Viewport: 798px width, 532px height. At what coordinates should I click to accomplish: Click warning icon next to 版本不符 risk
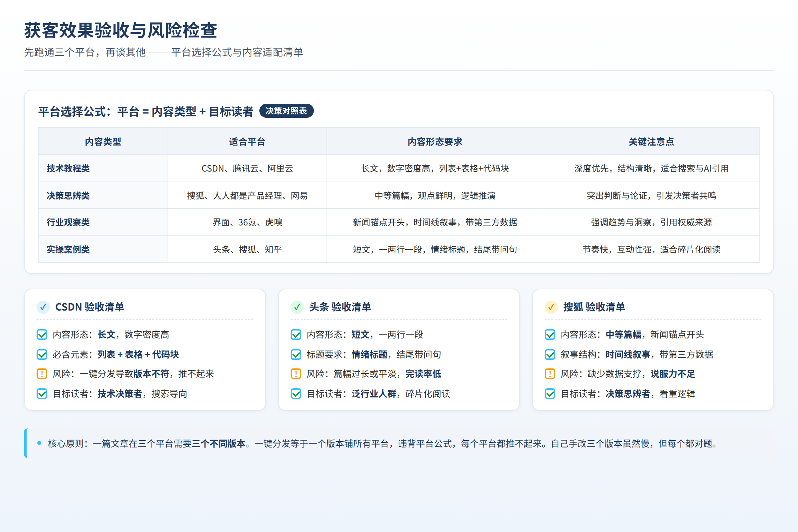42,374
